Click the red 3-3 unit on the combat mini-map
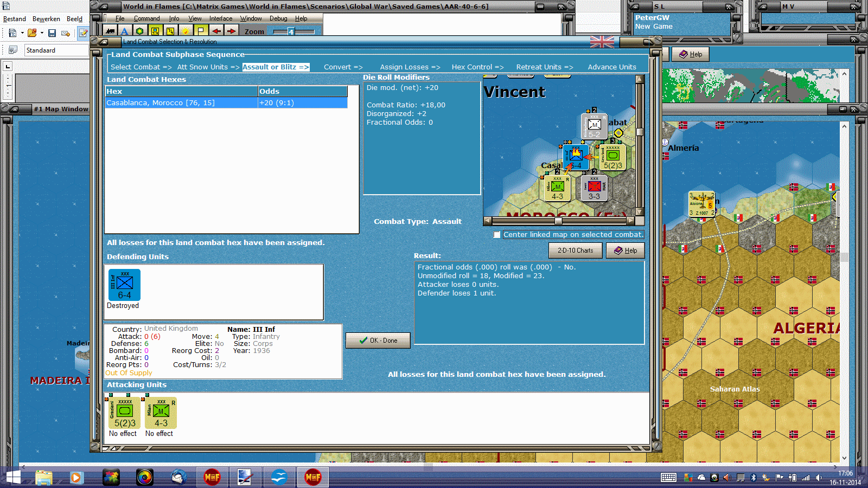The width and height of the screenshot is (868, 488). pyautogui.click(x=594, y=188)
